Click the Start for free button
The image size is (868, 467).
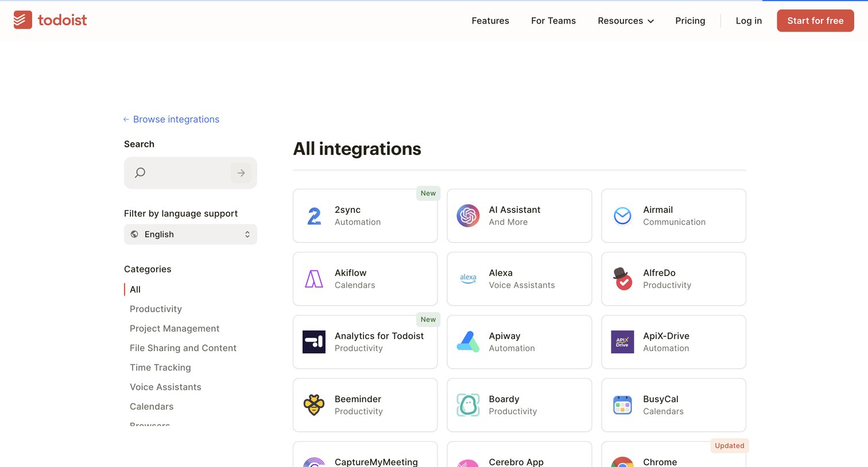click(815, 21)
